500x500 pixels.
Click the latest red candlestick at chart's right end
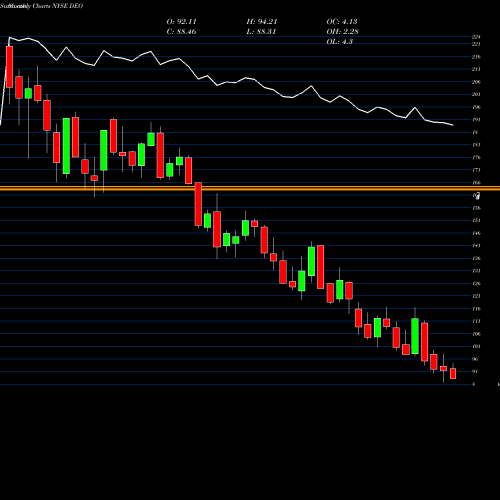[453, 373]
